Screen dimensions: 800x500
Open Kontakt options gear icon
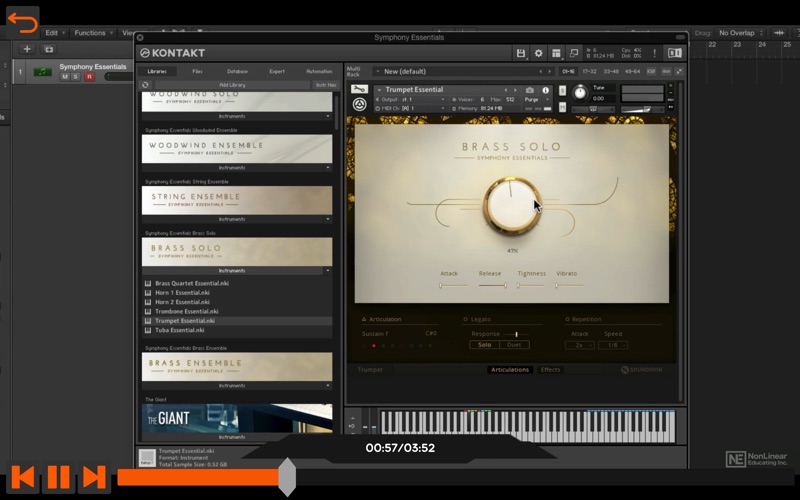538,53
